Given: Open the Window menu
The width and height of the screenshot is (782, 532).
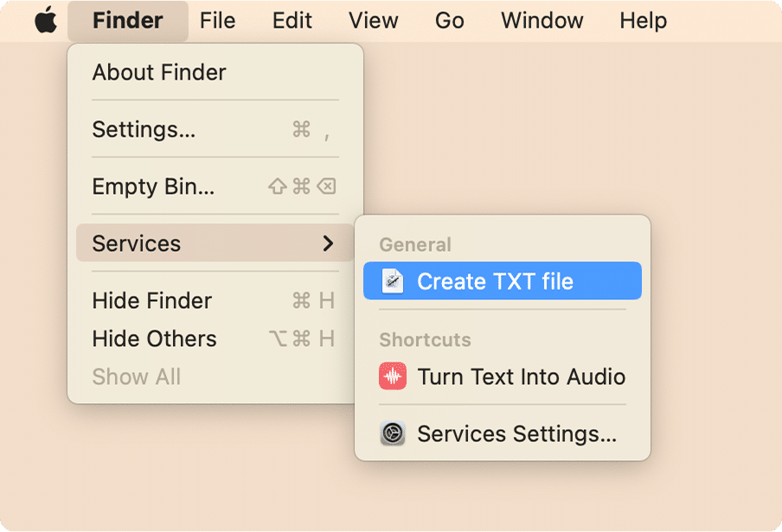Looking at the screenshot, I should tap(542, 21).
